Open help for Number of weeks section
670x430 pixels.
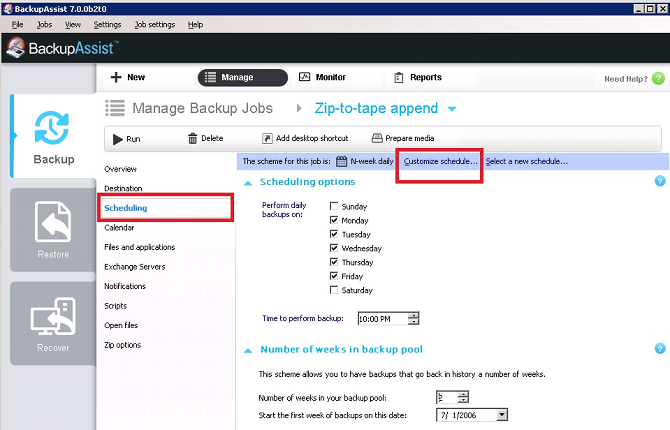tap(660, 348)
